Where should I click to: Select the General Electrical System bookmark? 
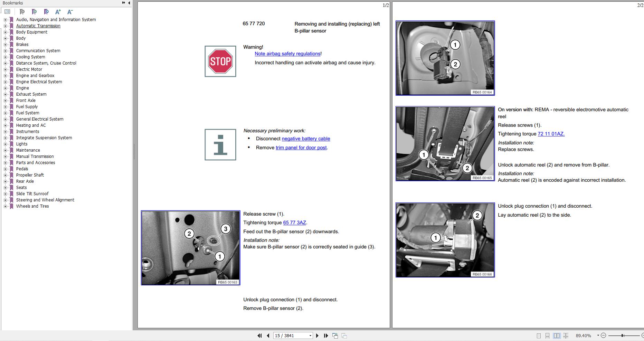40,119
